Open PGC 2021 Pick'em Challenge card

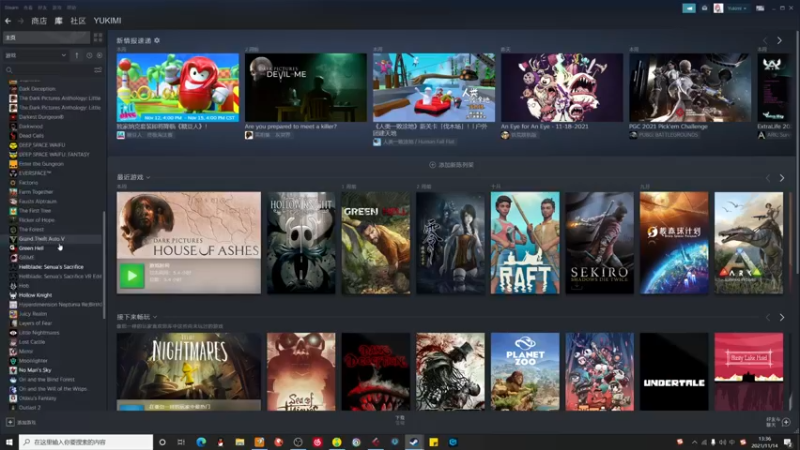pyautogui.click(x=690, y=87)
